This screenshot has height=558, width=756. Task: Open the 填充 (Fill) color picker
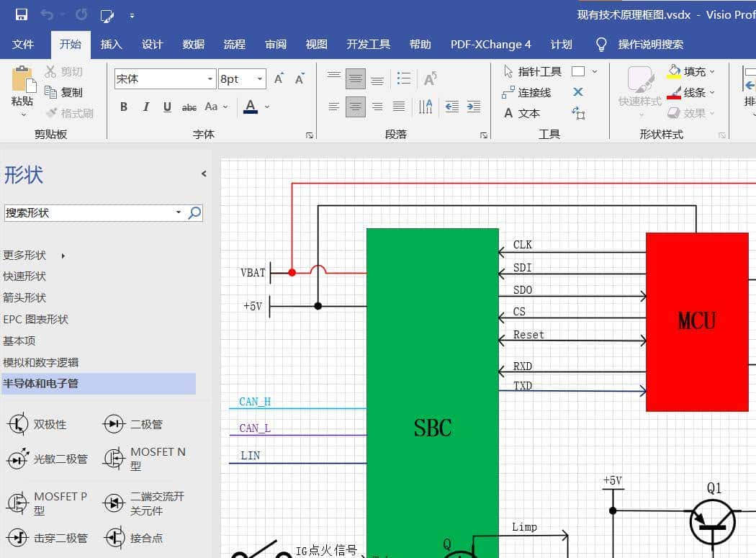pos(690,71)
